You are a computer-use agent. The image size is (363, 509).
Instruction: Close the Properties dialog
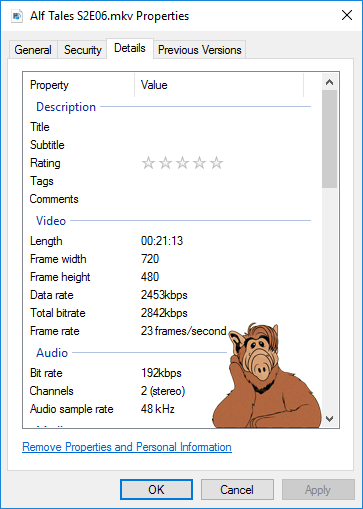pos(347,15)
